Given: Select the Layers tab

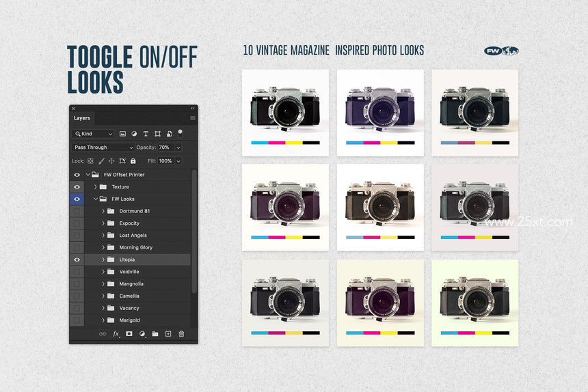Looking at the screenshot, I should pyautogui.click(x=82, y=118).
